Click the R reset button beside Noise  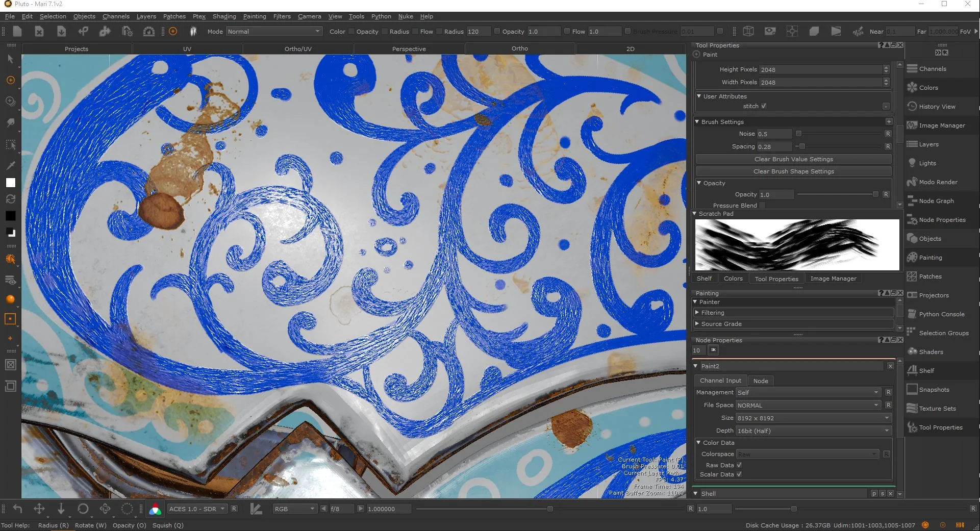point(888,134)
